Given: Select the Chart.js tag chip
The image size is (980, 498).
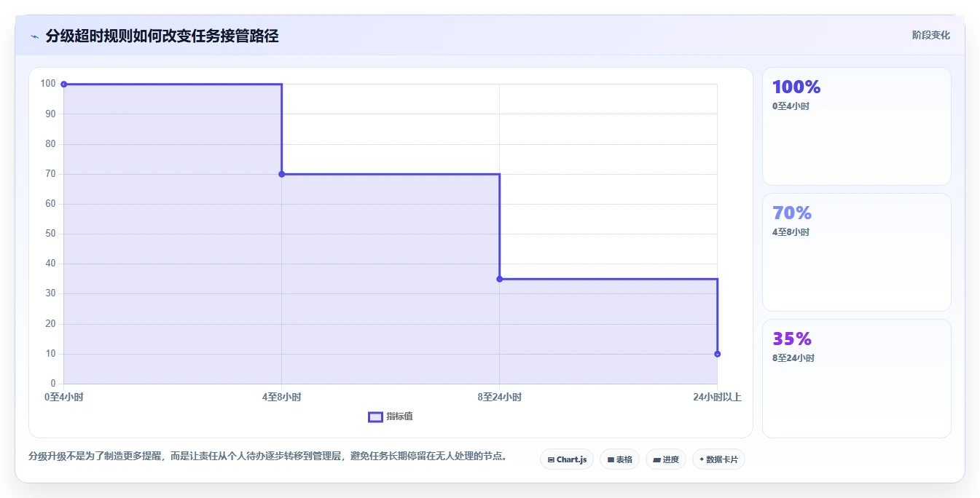Looking at the screenshot, I should (x=567, y=459).
